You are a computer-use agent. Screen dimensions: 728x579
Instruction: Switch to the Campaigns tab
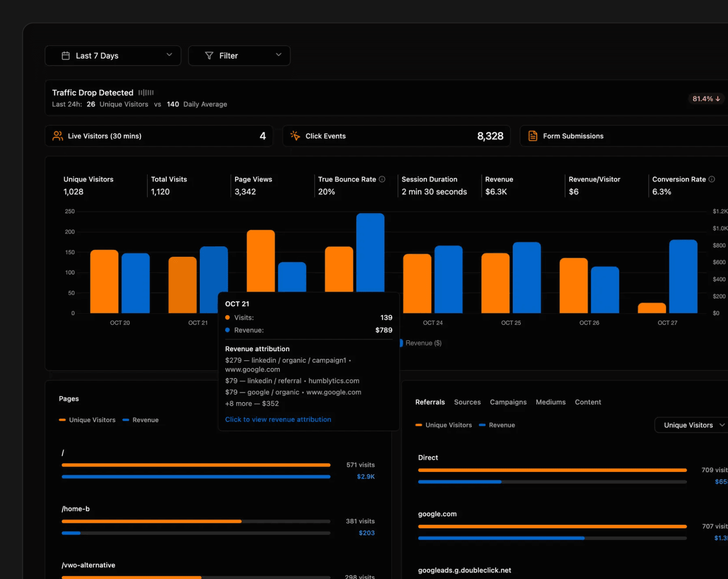coord(508,402)
